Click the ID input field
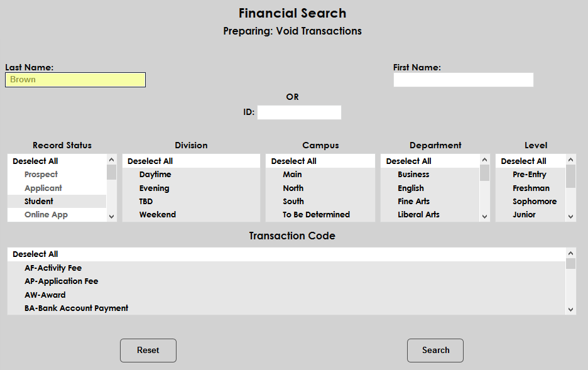This screenshot has height=370, width=588. (x=299, y=112)
